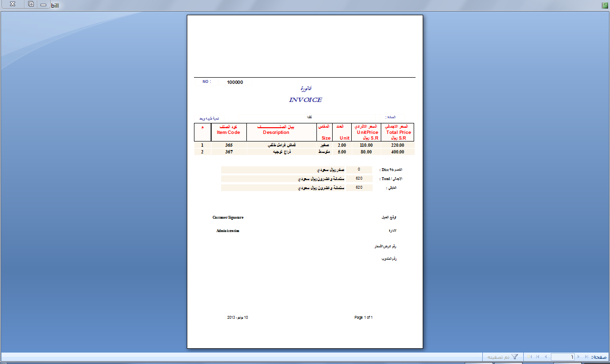Click the 400.00 total price value
Screen dimensions: 610x364
coord(397,152)
